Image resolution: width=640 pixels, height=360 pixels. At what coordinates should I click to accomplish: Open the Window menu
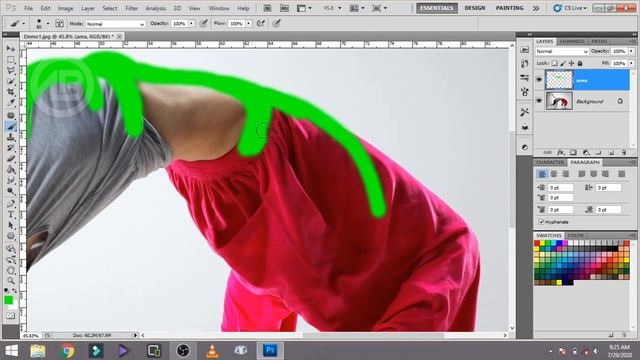(x=219, y=8)
